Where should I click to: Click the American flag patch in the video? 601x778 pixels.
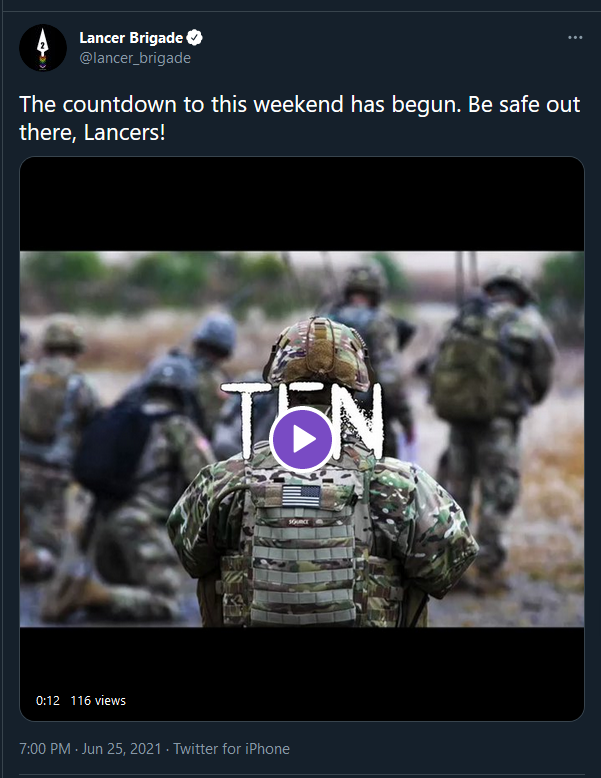pyautogui.click(x=301, y=497)
